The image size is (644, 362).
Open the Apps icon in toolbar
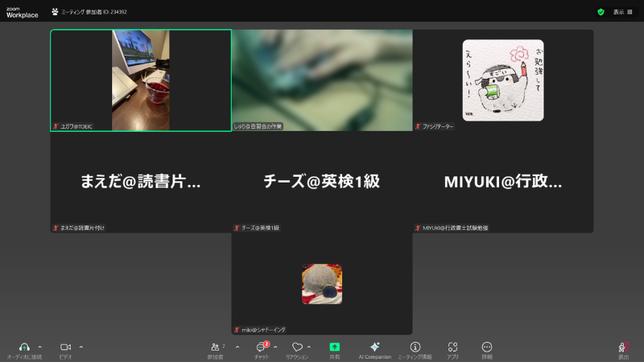(x=452, y=348)
